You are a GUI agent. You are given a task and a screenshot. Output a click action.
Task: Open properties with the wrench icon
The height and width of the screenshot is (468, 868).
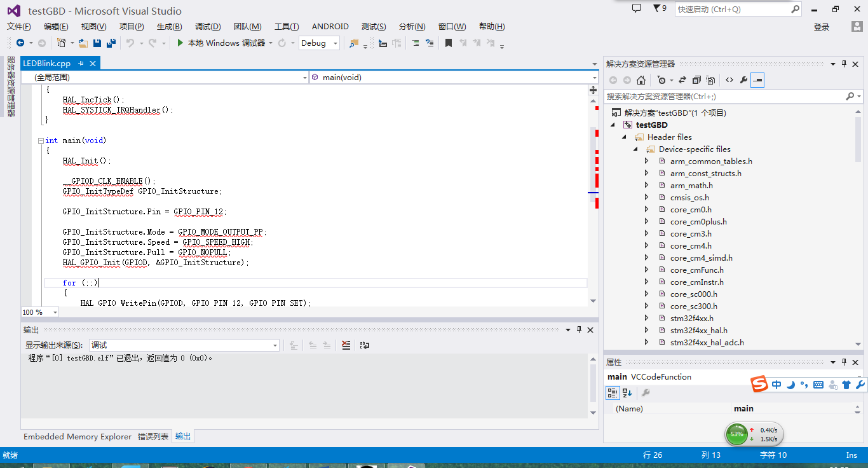pos(743,80)
